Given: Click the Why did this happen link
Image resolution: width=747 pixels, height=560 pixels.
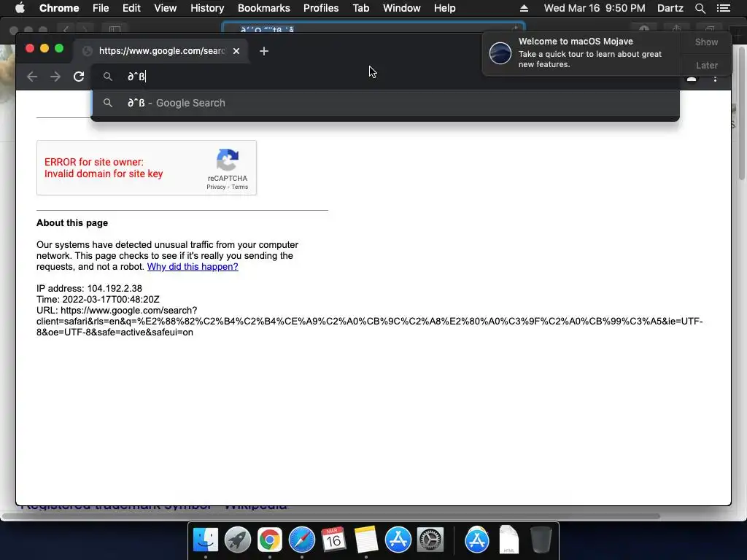Looking at the screenshot, I should click(x=193, y=267).
